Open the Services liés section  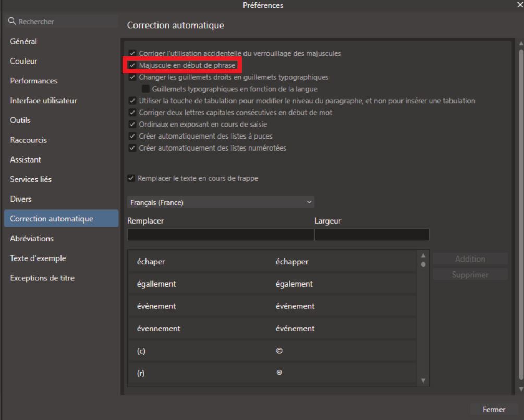pos(31,179)
